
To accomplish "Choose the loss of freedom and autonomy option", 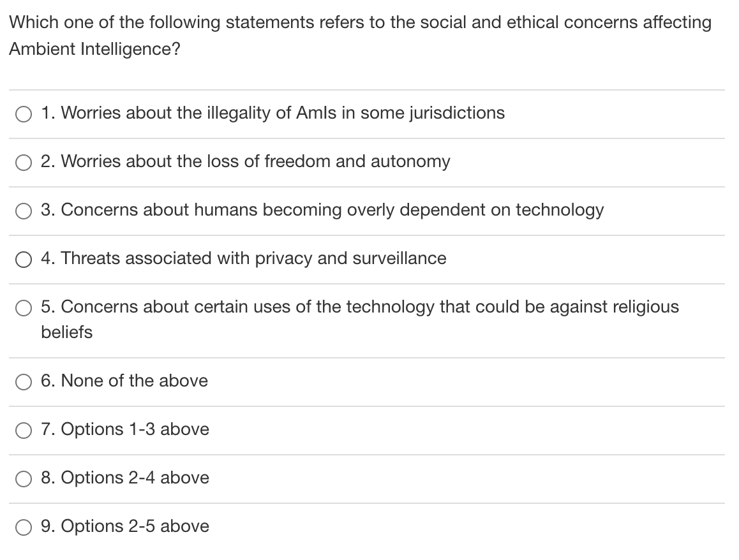I will tap(24, 163).
